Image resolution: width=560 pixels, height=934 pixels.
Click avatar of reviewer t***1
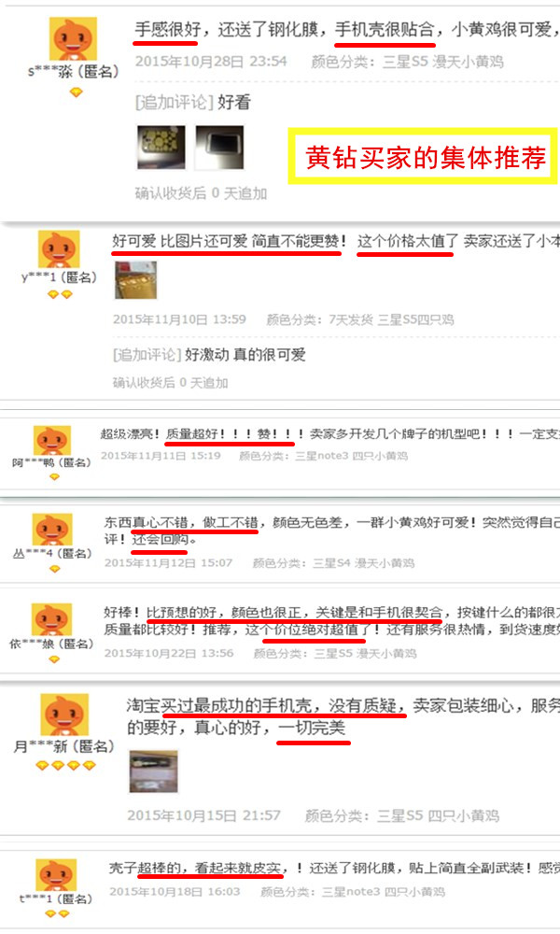click(56, 874)
